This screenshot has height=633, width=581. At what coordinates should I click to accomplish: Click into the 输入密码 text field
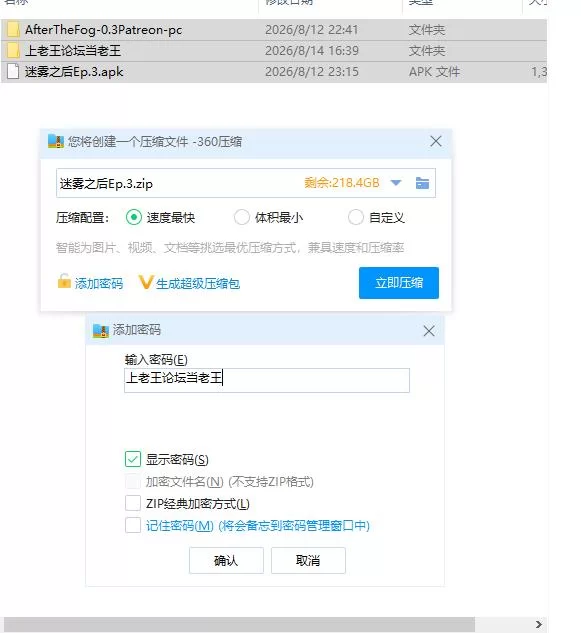point(267,380)
